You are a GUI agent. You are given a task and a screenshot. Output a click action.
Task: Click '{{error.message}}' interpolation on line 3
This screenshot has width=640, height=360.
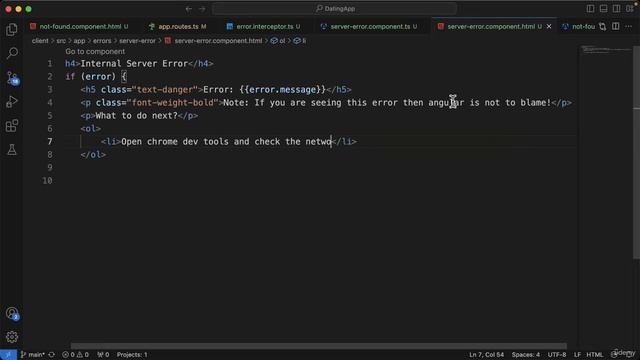282,89
